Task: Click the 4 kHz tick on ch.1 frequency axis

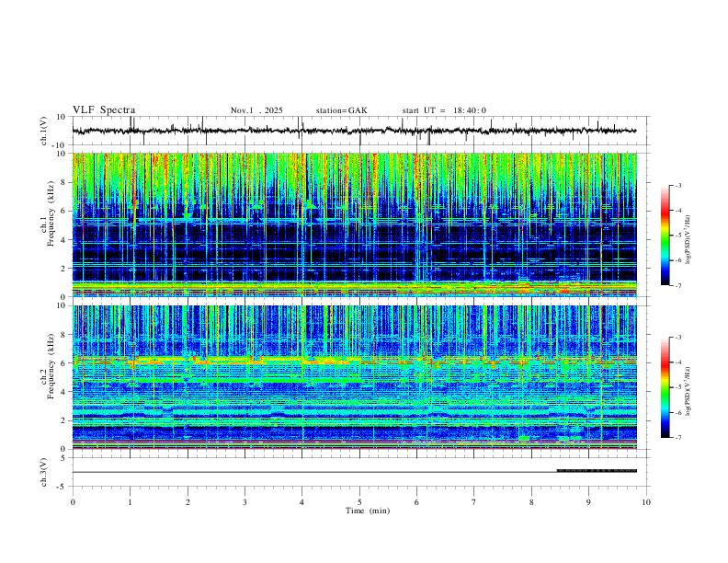Action: 63,240
